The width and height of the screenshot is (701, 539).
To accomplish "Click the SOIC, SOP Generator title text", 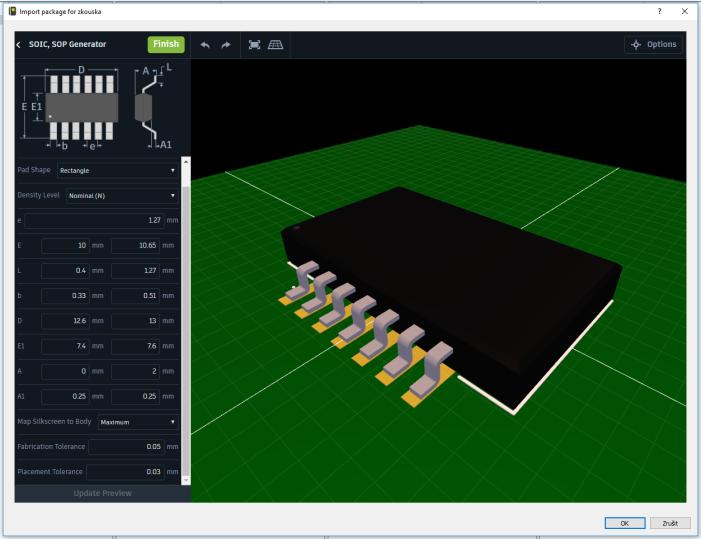I will pyautogui.click(x=68, y=44).
